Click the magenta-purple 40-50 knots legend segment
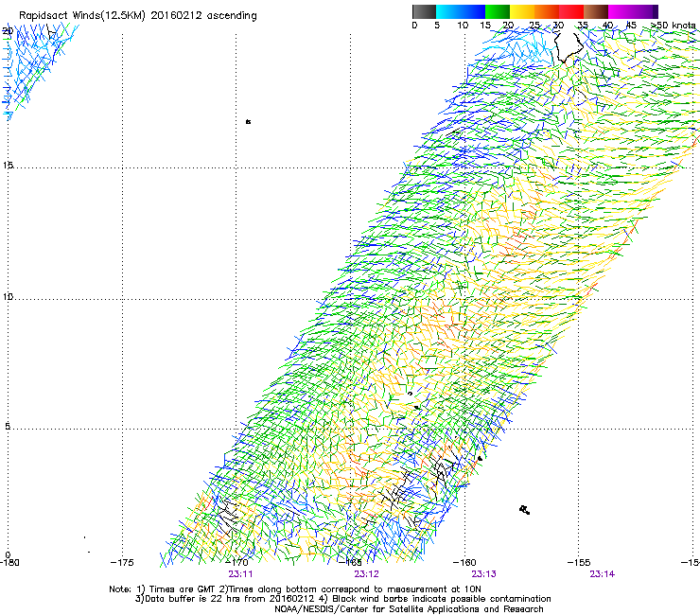Image resolution: width=700 pixels, height=615 pixels. [633, 11]
